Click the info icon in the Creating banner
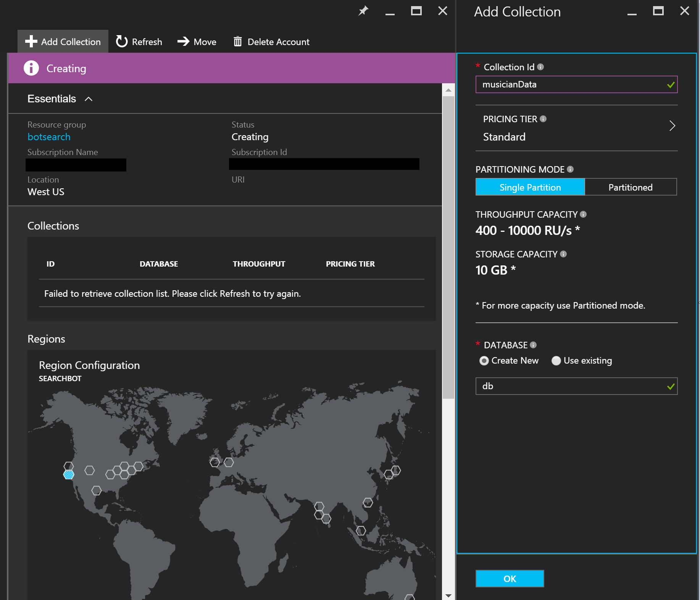Screen dimensions: 700x600 coord(31,68)
